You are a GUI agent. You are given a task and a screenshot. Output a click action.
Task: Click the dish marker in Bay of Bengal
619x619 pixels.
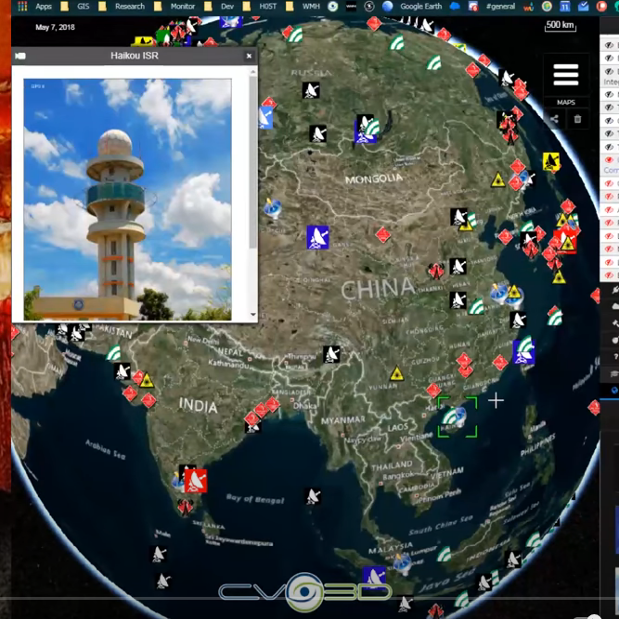[x=313, y=496]
